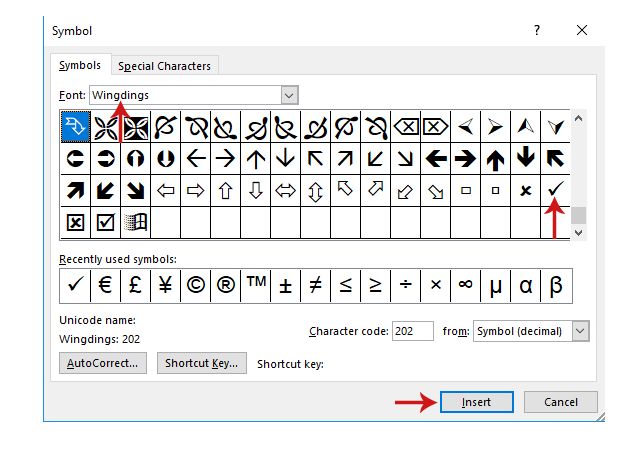Image resolution: width=640 pixels, height=450 pixels.
Task: Choose the trademark symbol from recent symbols
Action: (x=255, y=285)
